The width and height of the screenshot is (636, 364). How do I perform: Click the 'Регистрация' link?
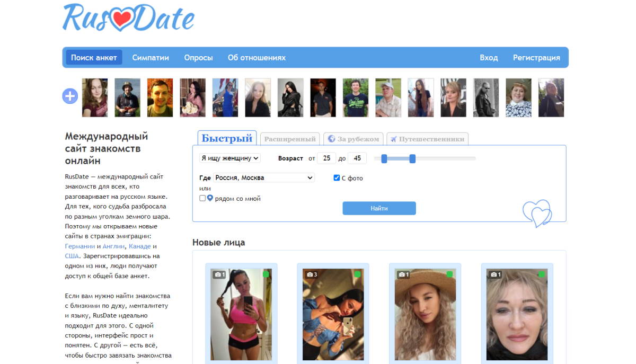coord(536,58)
